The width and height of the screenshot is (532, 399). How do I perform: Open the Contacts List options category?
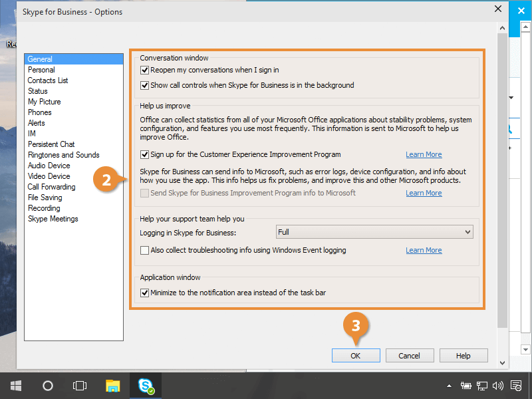pos(47,80)
